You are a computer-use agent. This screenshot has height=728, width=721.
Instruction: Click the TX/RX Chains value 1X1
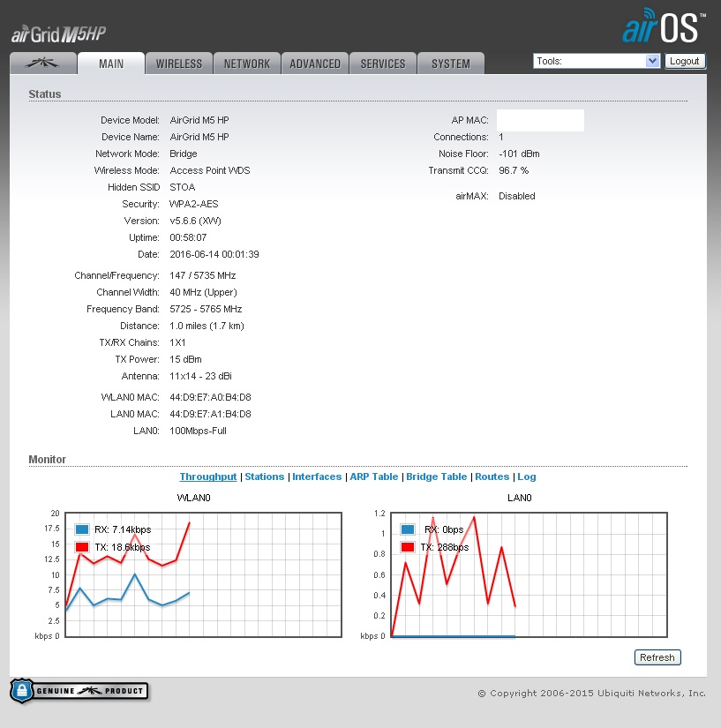point(177,342)
